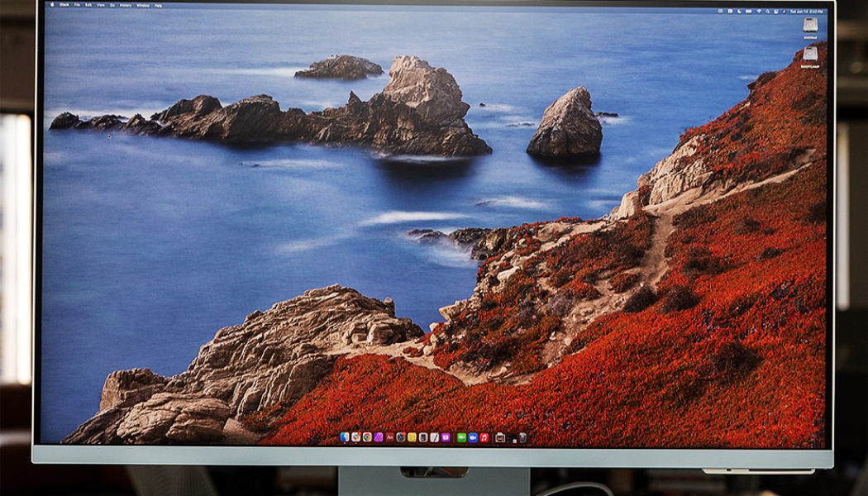Launch the purple app beside Chrome
868x496 pixels.
pyautogui.click(x=377, y=438)
